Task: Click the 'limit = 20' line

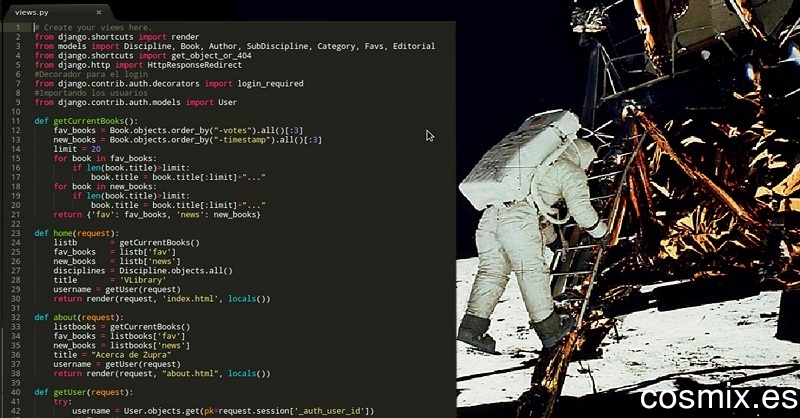Action: tap(77, 149)
